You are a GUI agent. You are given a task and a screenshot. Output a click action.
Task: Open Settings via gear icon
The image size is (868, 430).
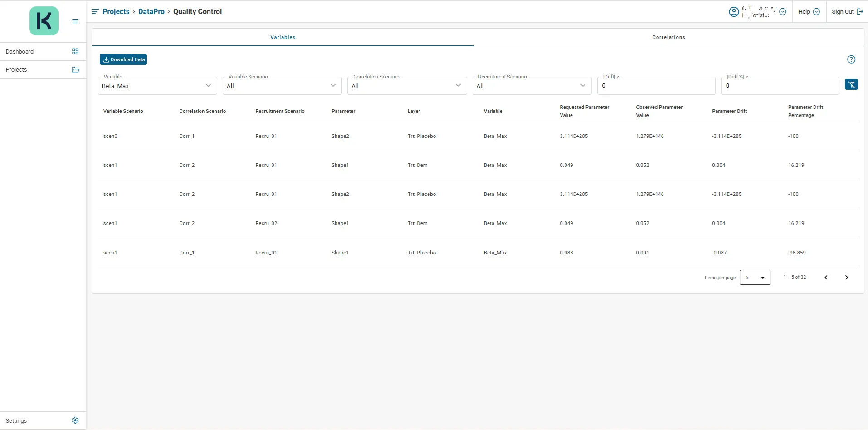75,420
